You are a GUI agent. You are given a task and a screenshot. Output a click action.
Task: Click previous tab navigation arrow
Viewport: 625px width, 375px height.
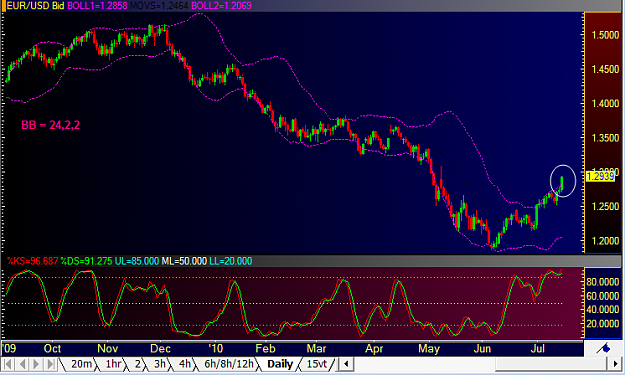pyautogui.click(x=23, y=364)
